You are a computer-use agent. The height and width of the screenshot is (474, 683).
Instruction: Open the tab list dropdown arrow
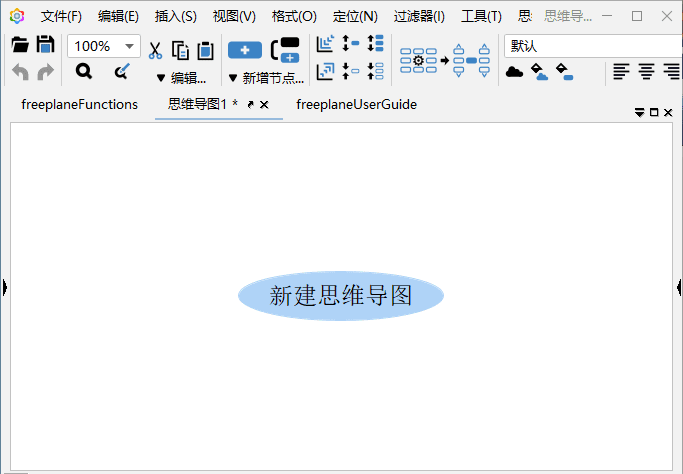point(639,113)
